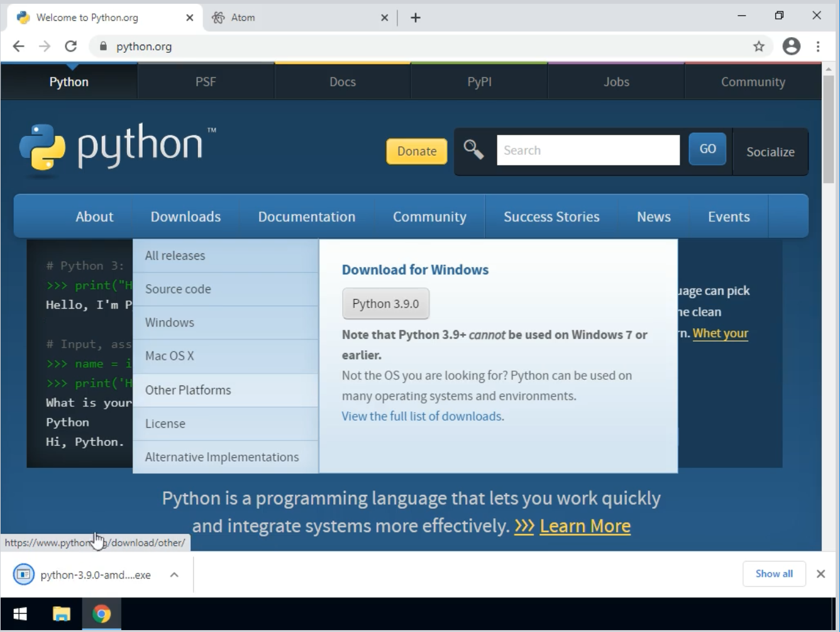The height and width of the screenshot is (632, 840).
Task: Open Alternative Implementations menu entry
Action: tap(226, 457)
